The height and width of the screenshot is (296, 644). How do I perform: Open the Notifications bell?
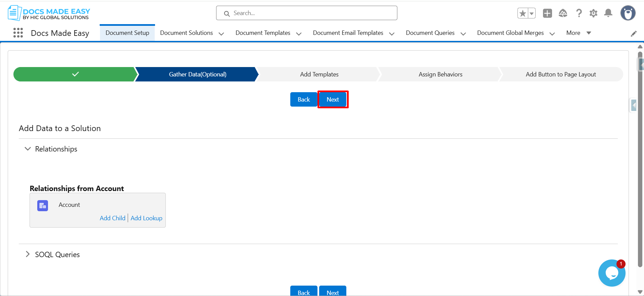608,13
